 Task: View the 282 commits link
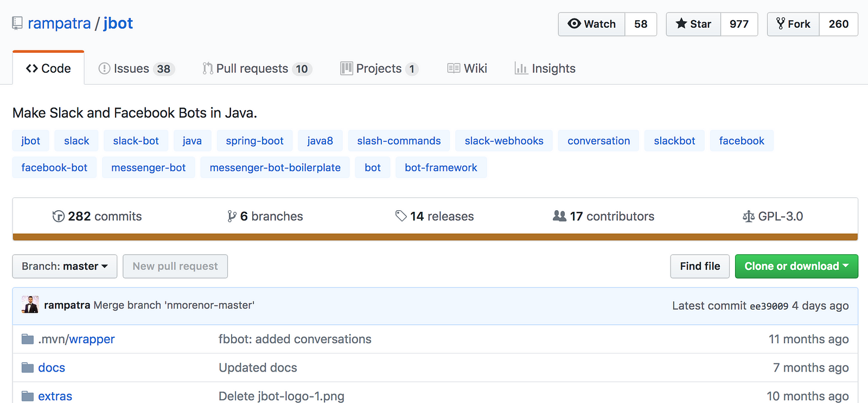click(97, 216)
